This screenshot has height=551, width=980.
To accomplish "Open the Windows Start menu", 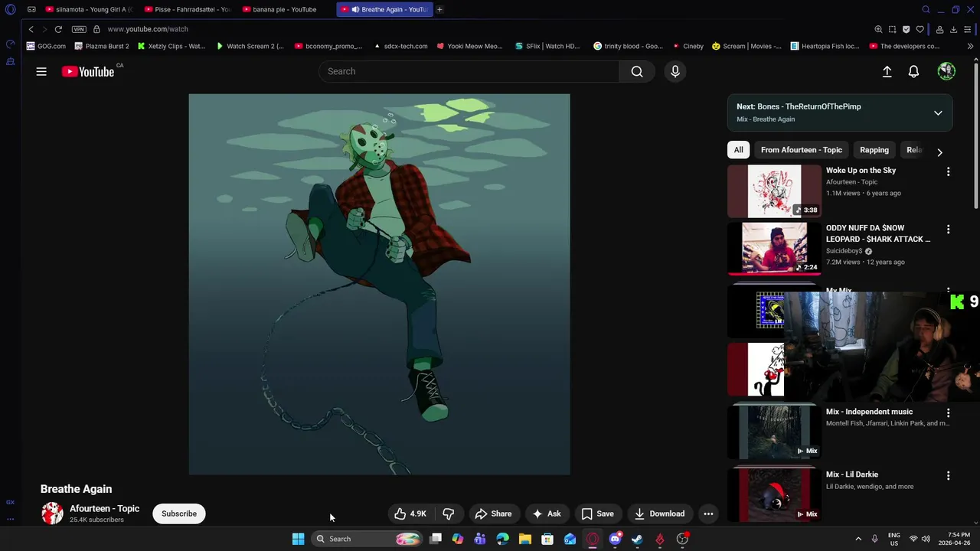I will coord(298,539).
